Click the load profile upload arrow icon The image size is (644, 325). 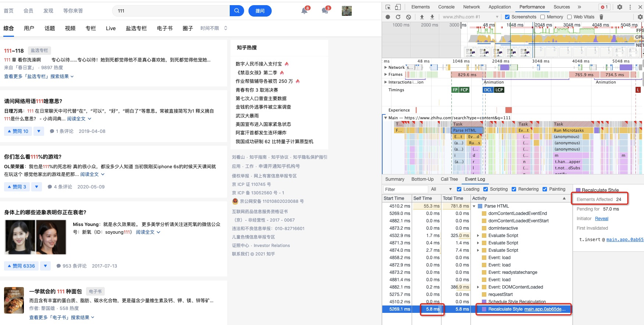pyautogui.click(x=422, y=17)
